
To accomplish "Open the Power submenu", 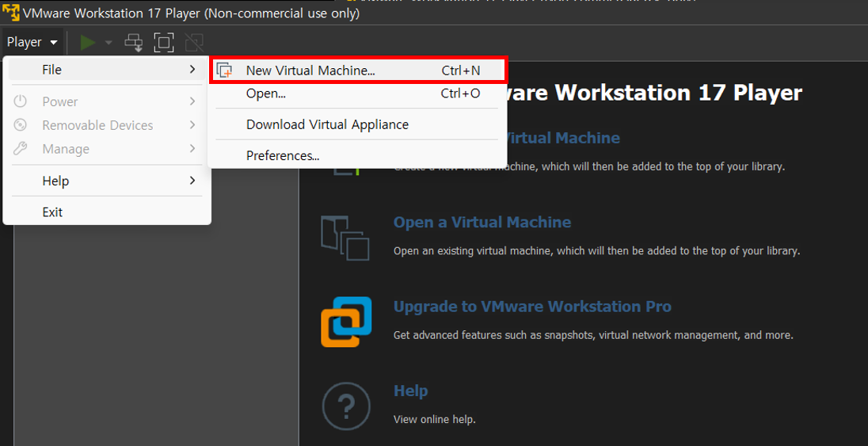I will tap(107, 101).
